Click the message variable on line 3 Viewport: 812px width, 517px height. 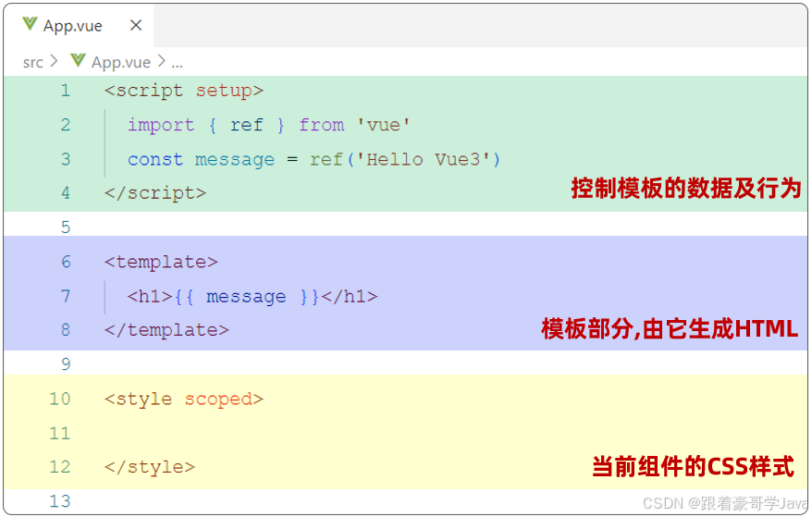(235, 160)
